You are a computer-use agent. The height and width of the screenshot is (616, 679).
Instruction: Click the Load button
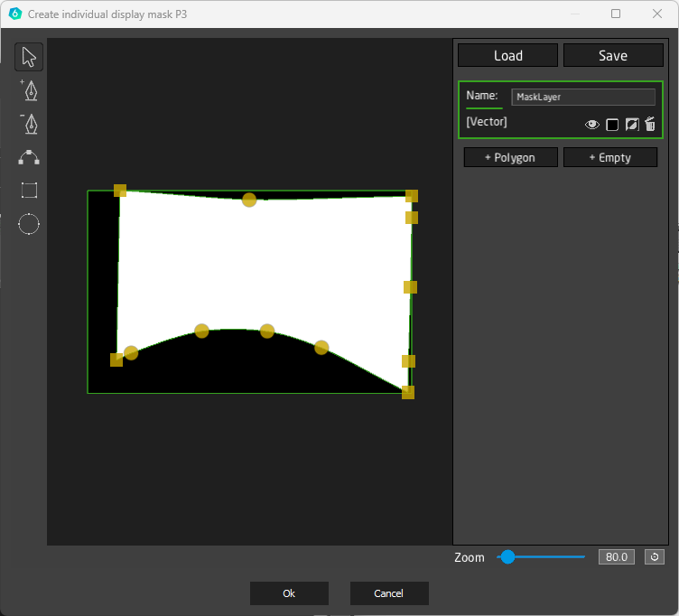507,55
